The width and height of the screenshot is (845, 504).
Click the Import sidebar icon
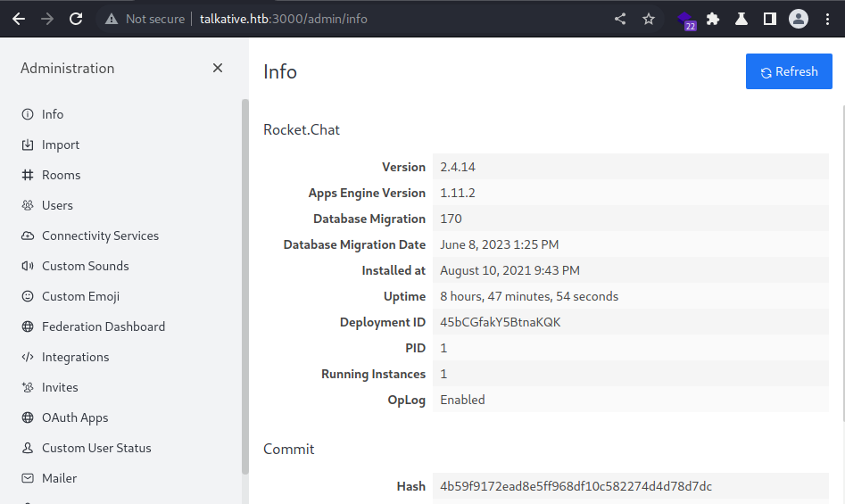[28, 145]
